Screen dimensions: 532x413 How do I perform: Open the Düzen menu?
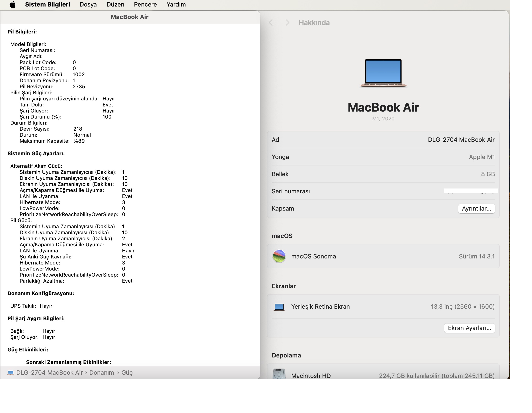[115, 4]
